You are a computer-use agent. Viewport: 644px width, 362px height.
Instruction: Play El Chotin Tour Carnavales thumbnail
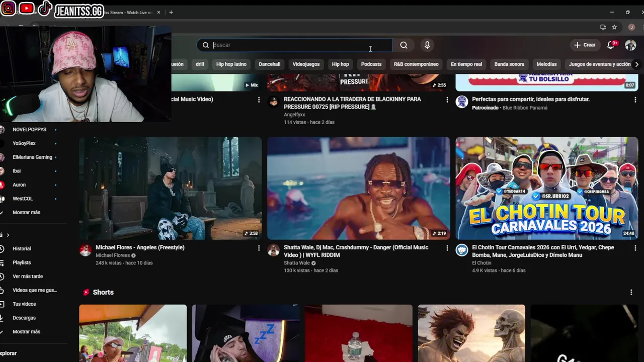pos(547,189)
